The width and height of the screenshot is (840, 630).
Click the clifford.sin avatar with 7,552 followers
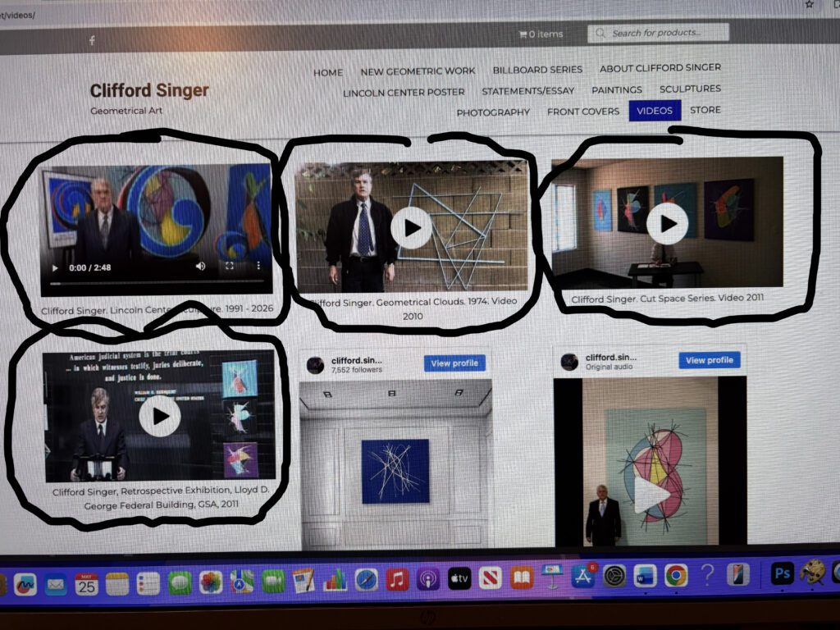click(316, 365)
